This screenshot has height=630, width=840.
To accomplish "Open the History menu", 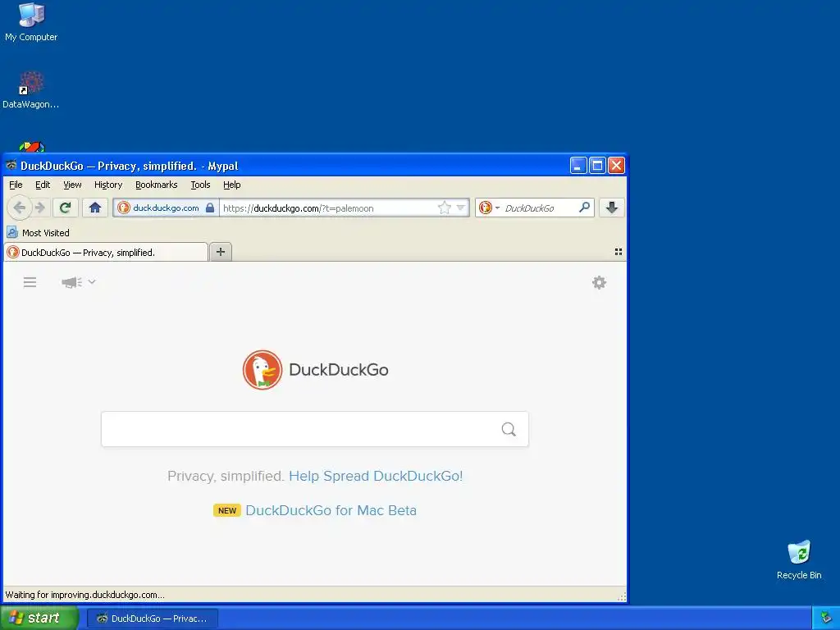I will pos(108,185).
